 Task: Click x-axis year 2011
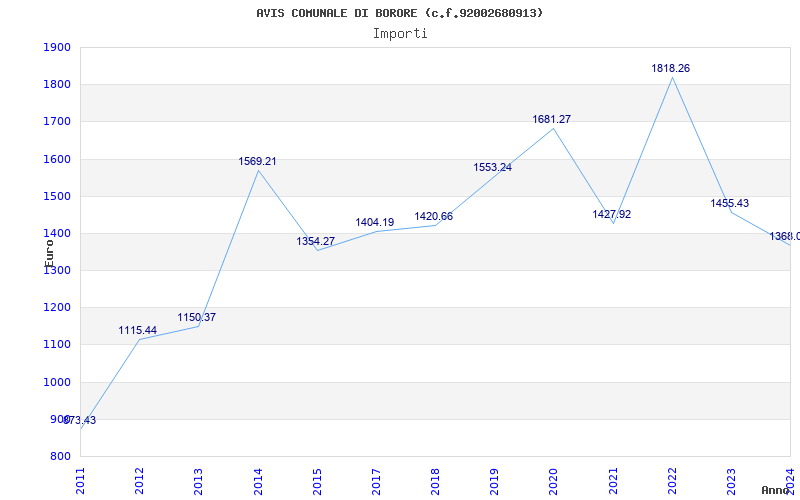click(x=80, y=481)
